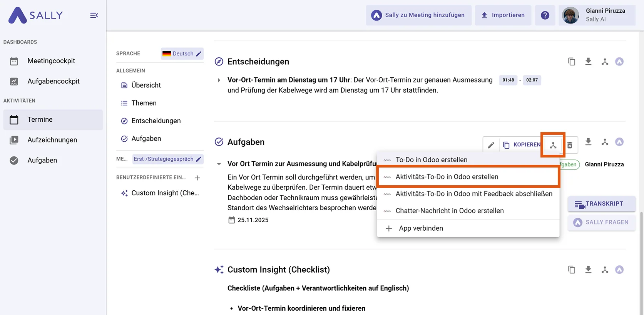Open Aufzeichnungen in sidebar
Viewport: 644px width, 315px height.
[52, 140]
